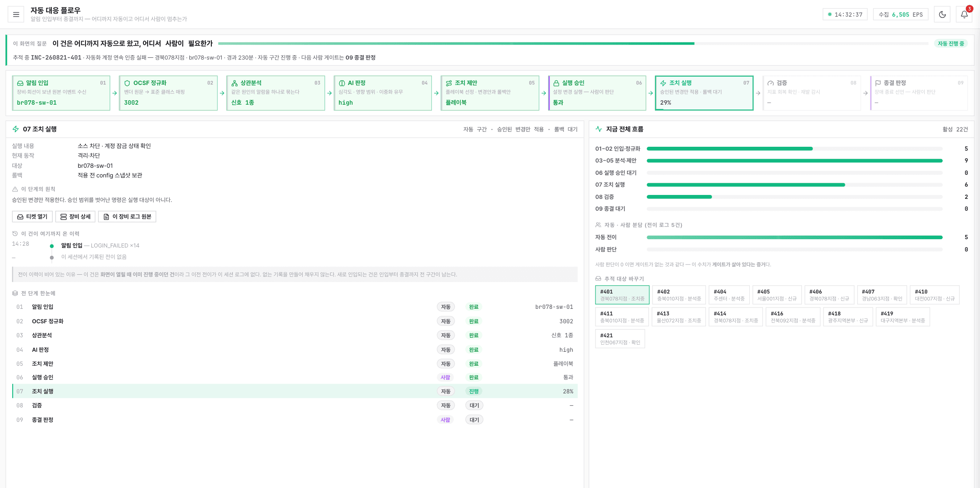Select highlighted row 07 조치 실행
The width and height of the screenshot is (980, 488).
click(295, 392)
